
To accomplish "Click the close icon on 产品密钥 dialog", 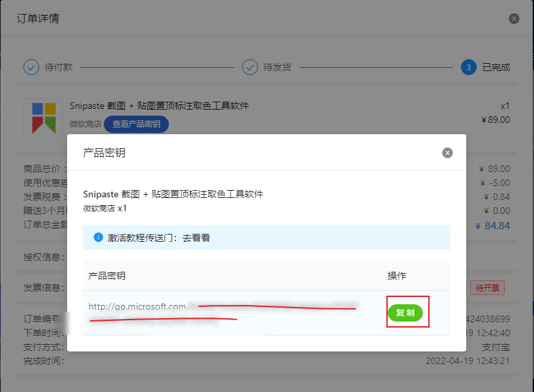I will tap(447, 153).
